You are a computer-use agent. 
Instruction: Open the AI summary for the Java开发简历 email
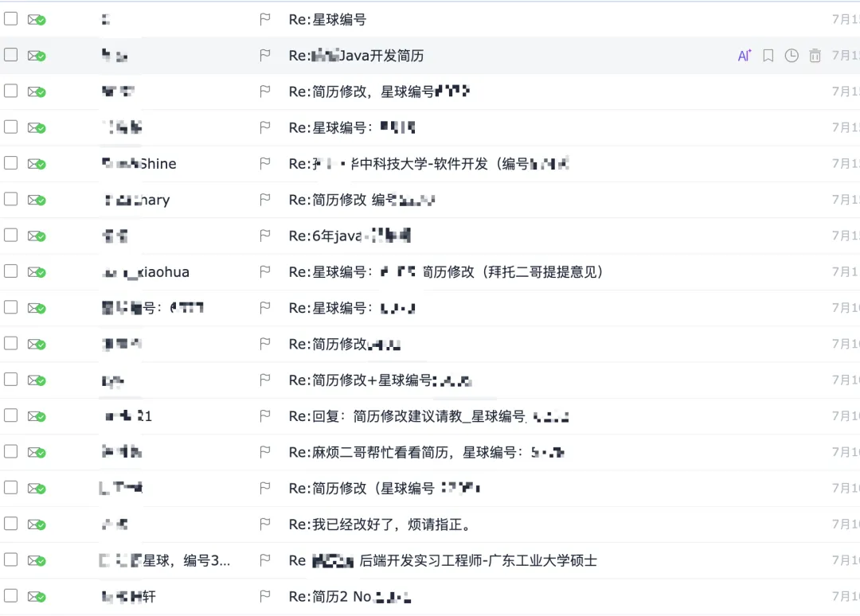[744, 56]
